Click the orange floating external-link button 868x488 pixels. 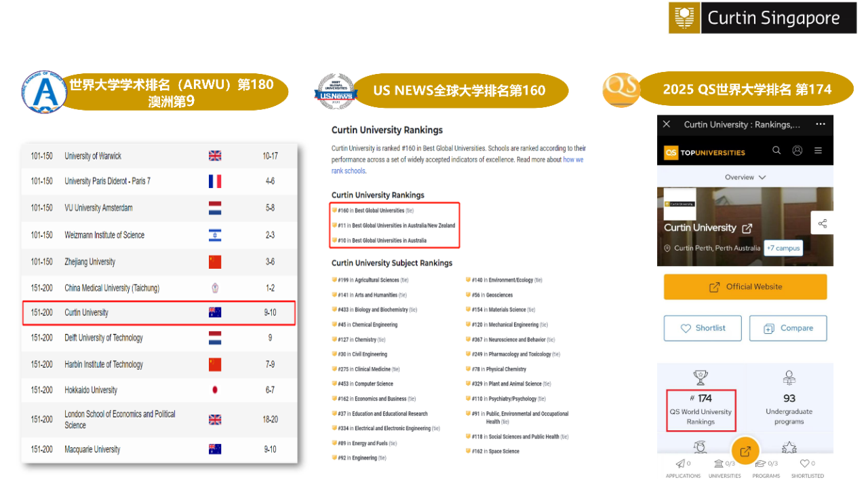(745, 451)
